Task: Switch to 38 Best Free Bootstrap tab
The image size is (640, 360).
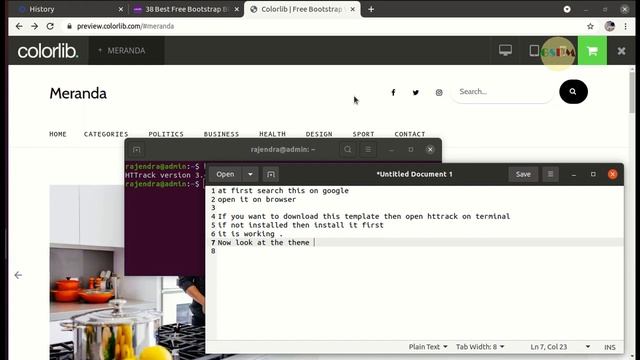Action: click(x=186, y=9)
